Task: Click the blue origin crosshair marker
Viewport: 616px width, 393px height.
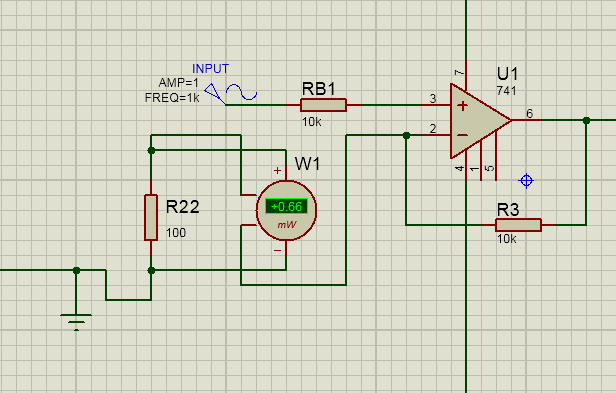Action: [526, 181]
